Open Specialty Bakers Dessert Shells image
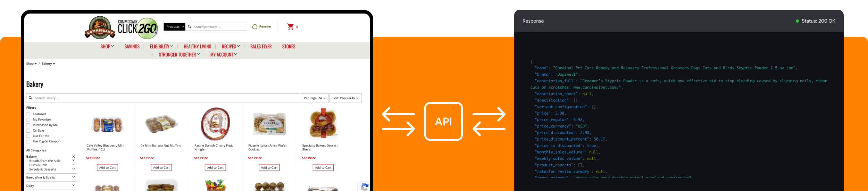The image size is (868, 191). pyautogui.click(x=323, y=124)
